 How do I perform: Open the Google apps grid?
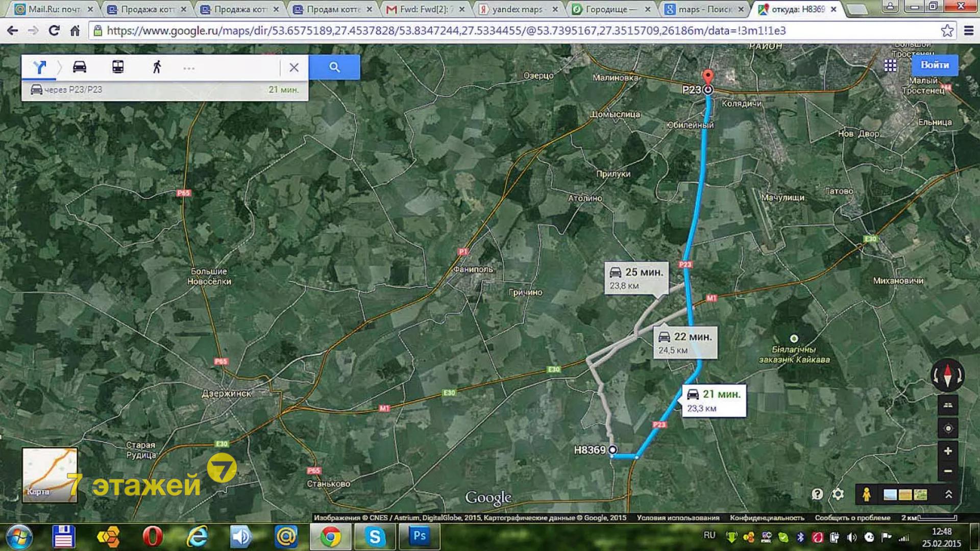point(890,65)
